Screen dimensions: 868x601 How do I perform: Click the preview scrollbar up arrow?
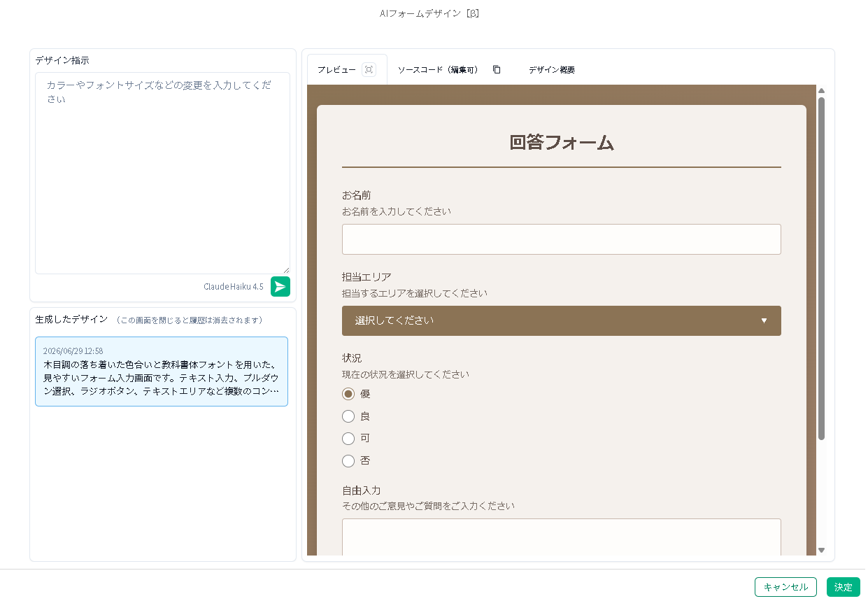tap(822, 91)
